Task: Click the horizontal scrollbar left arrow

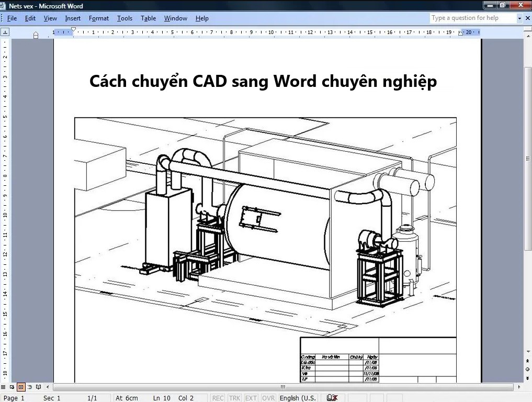Action: 48,387
